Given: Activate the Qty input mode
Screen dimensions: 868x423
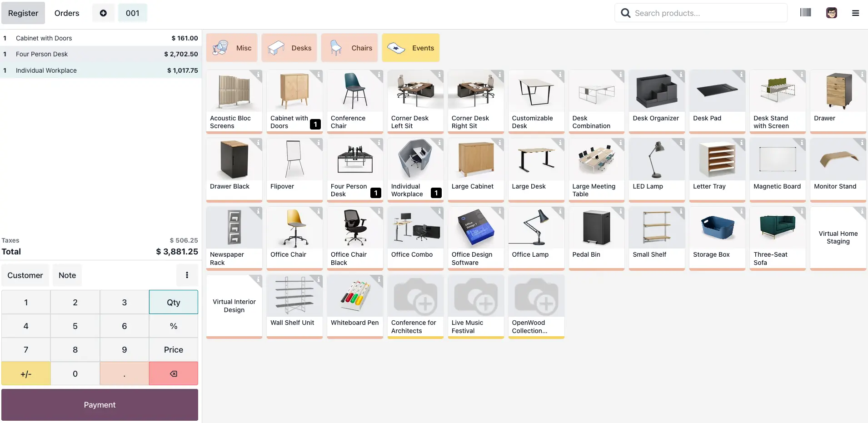Looking at the screenshot, I should pos(173,302).
